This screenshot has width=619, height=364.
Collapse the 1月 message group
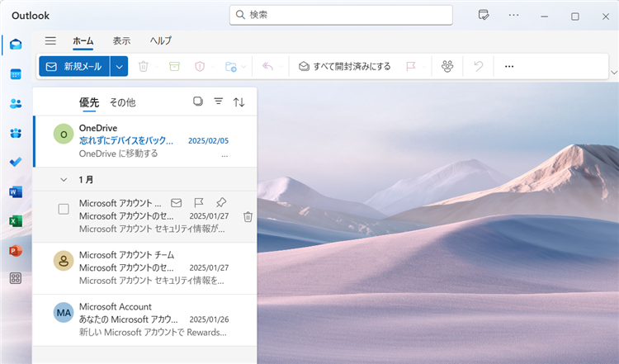(x=64, y=179)
